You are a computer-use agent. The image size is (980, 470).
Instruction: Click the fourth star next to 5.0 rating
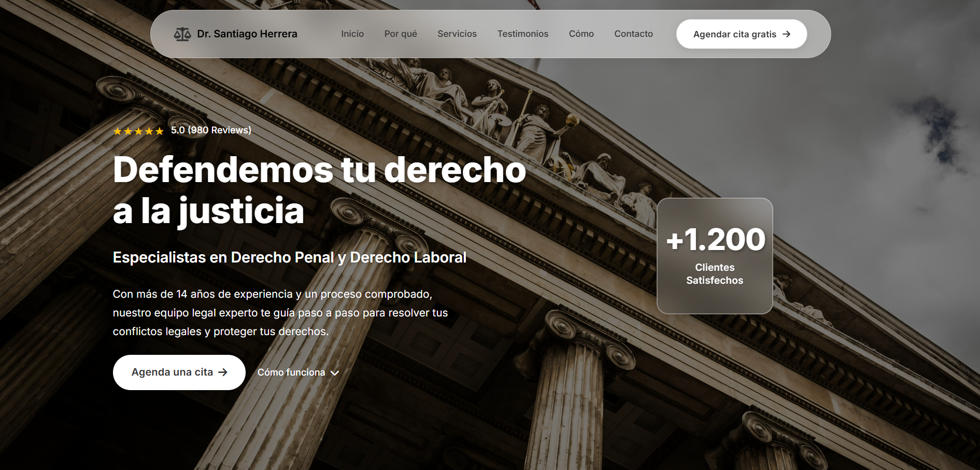pyautogui.click(x=149, y=131)
